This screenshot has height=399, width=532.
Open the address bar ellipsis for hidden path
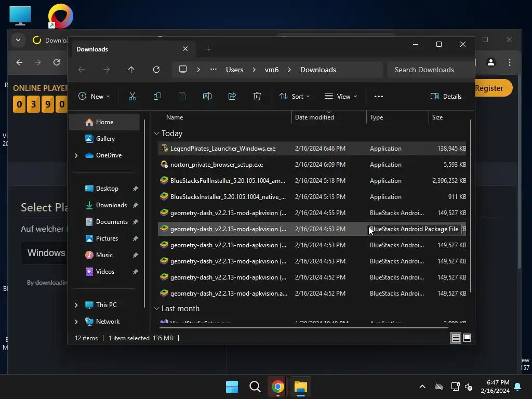click(x=214, y=69)
